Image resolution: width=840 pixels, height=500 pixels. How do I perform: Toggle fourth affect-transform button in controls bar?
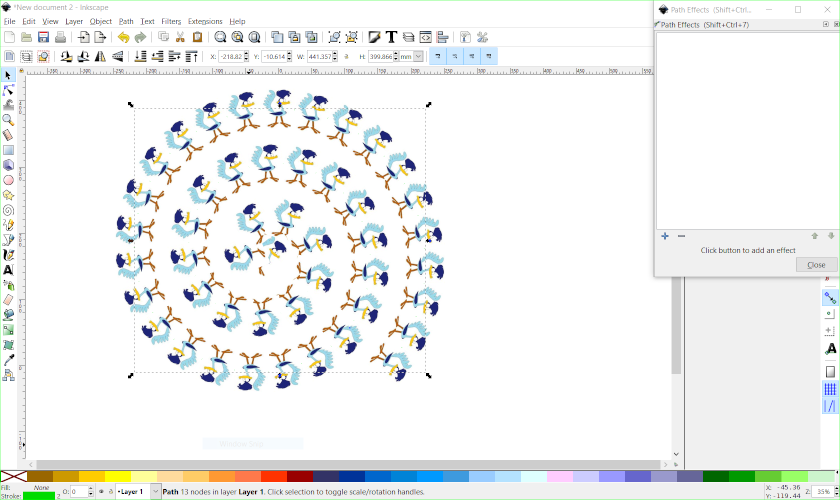(489, 56)
